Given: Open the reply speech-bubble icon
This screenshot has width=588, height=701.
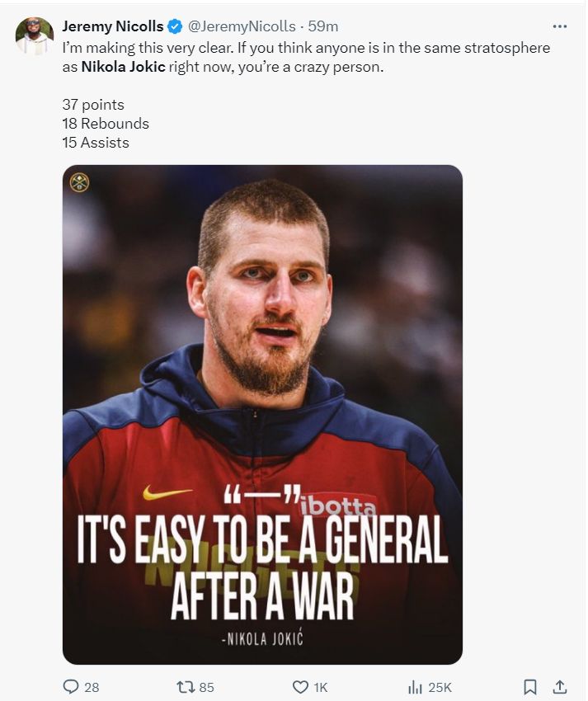Looking at the screenshot, I should (71, 686).
